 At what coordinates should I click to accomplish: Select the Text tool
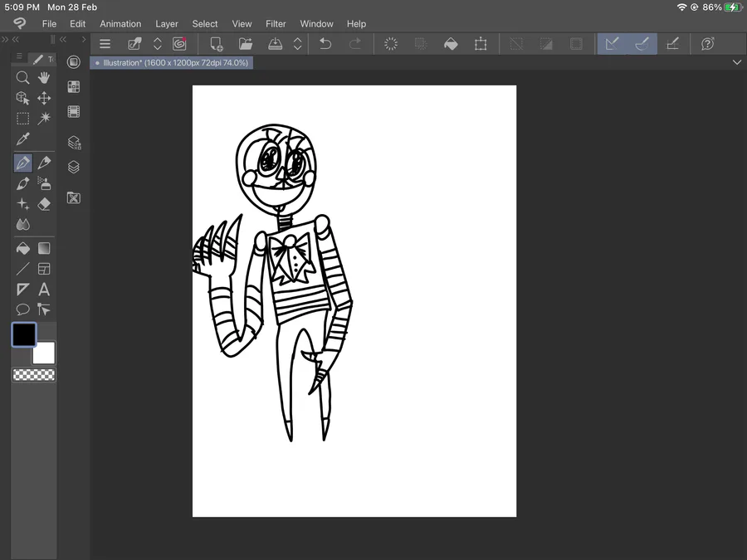44,290
